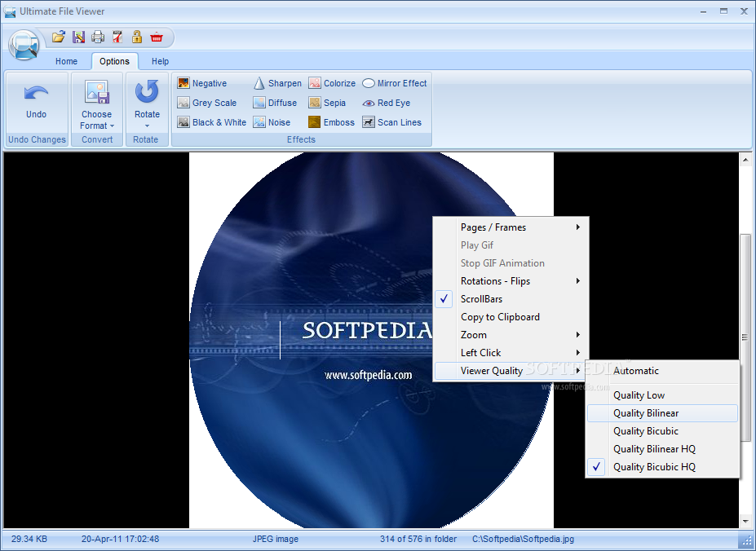
Task: Click the vertical scrollbar up arrow
Action: pyautogui.click(x=745, y=159)
